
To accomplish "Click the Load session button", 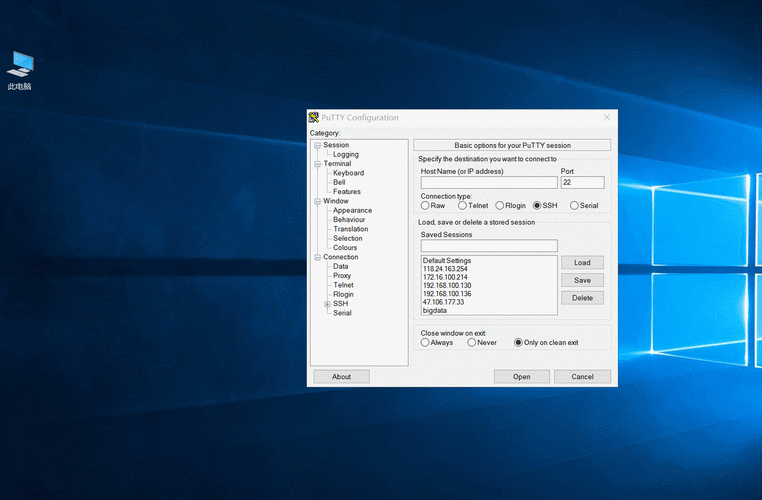I will 582,262.
